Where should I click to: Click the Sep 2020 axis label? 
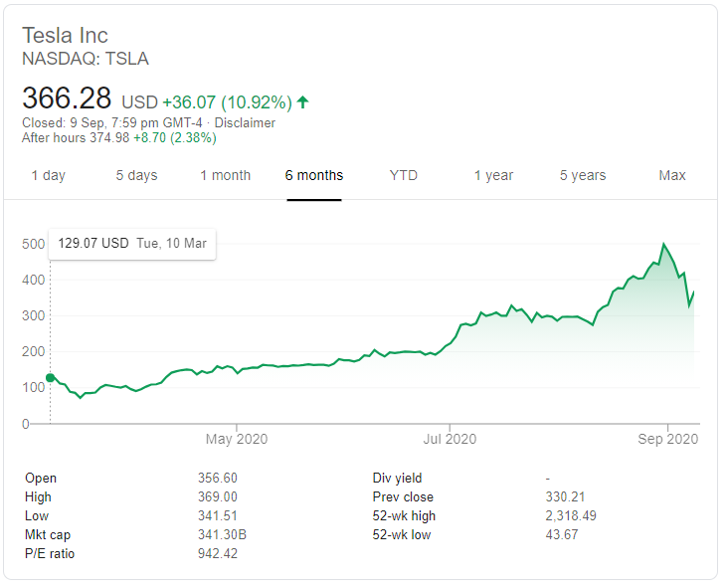coord(668,439)
